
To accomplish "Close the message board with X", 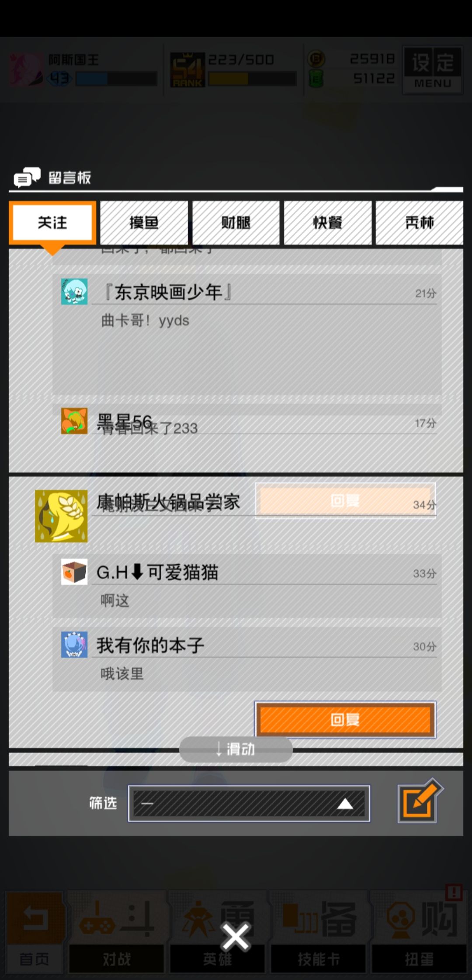I will click(x=236, y=936).
